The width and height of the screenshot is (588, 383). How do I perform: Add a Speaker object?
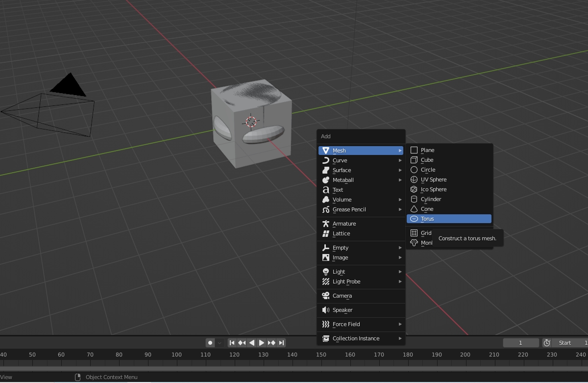(x=361, y=310)
